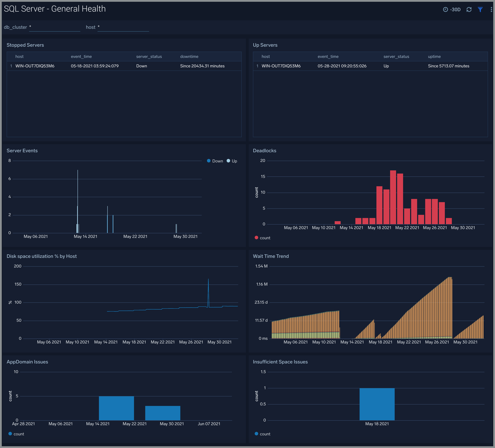Sort Stopped Servers table by downtime header
This screenshot has height=448, width=495.
pyautogui.click(x=189, y=56)
